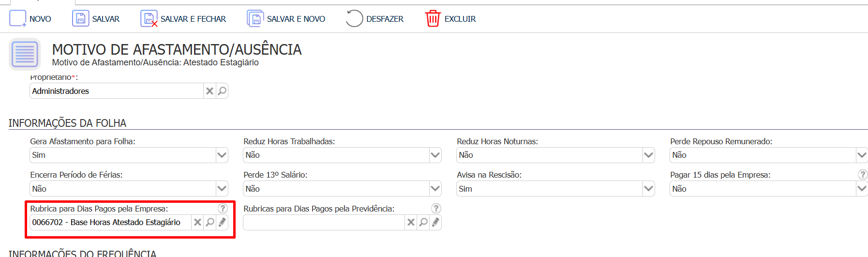Search rubrica for Dias Pagos pela Empresa

pos(210,222)
